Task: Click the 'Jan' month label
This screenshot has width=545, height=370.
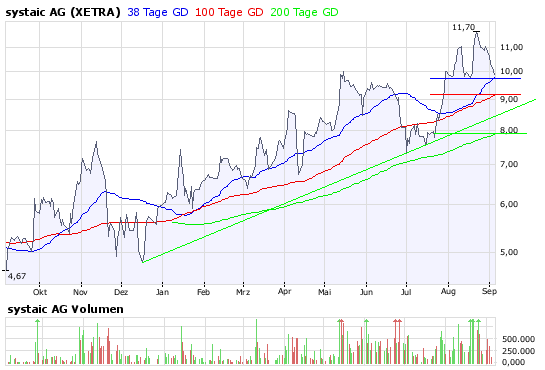Action: 162,292
